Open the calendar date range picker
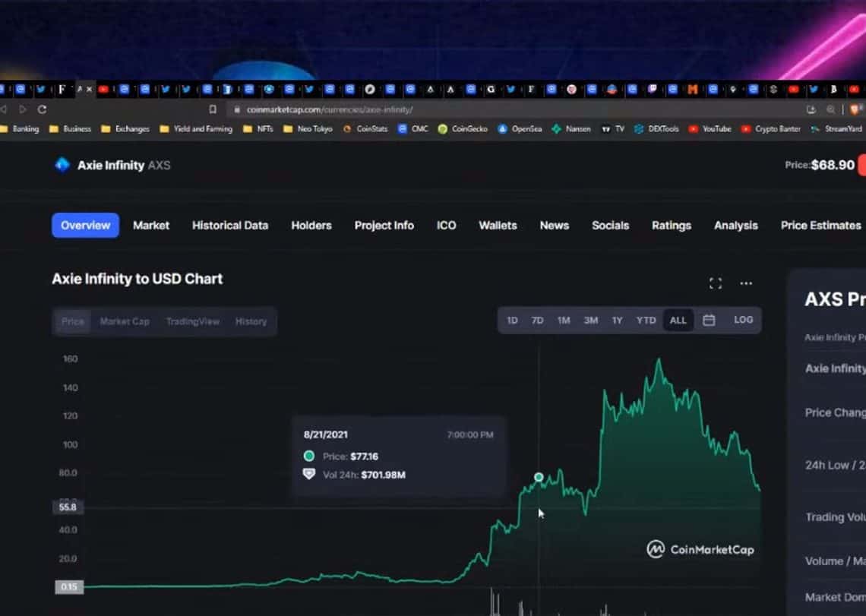The image size is (866, 616). [709, 321]
